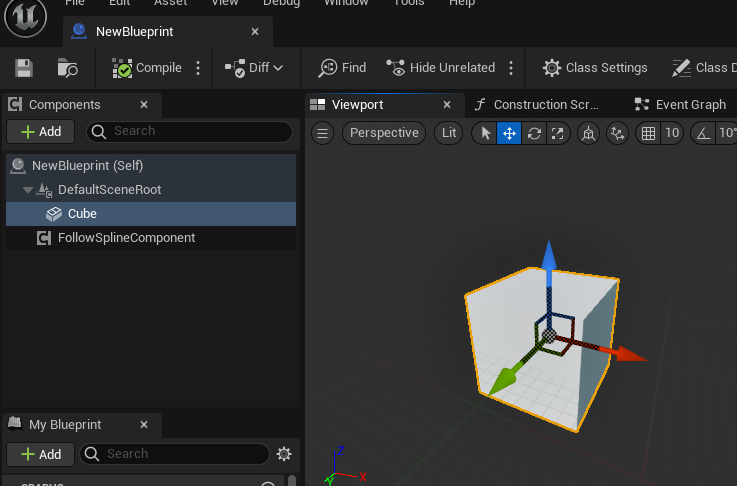737x486 pixels.
Task: Switch to the Event Graph tab
Action: [681, 104]
